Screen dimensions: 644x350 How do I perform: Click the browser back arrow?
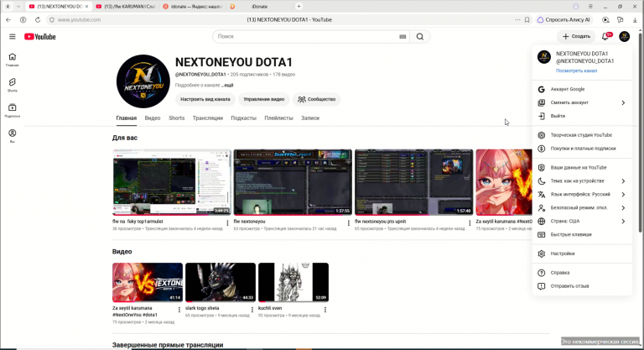pyautogui.click(x=8, y=20)
